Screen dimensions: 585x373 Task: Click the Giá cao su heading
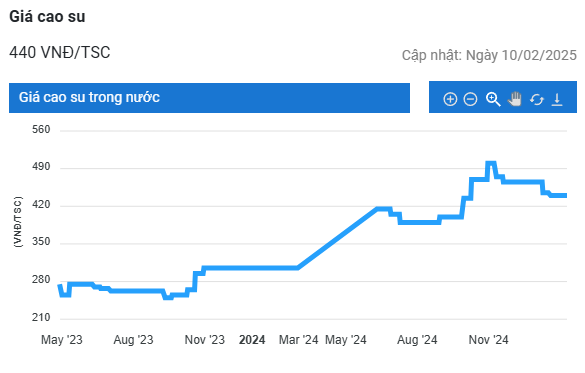[x=47, y=17]
